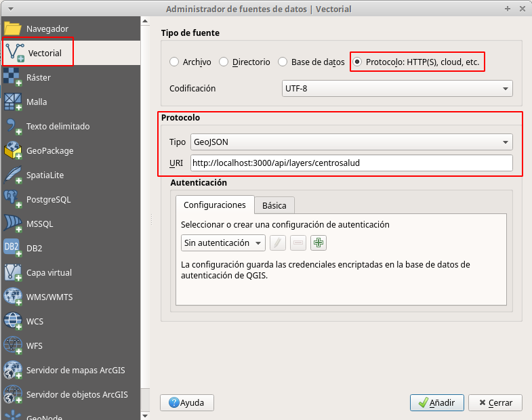
Task: Select the Archivo radio button
Action: (174, 62)
